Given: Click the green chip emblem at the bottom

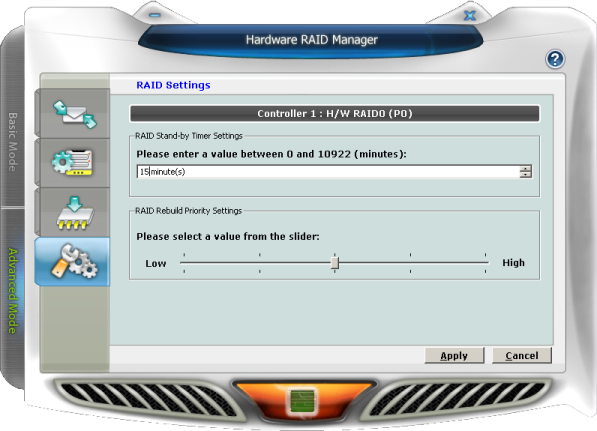Looking at the screenshot, I should 303,400.
